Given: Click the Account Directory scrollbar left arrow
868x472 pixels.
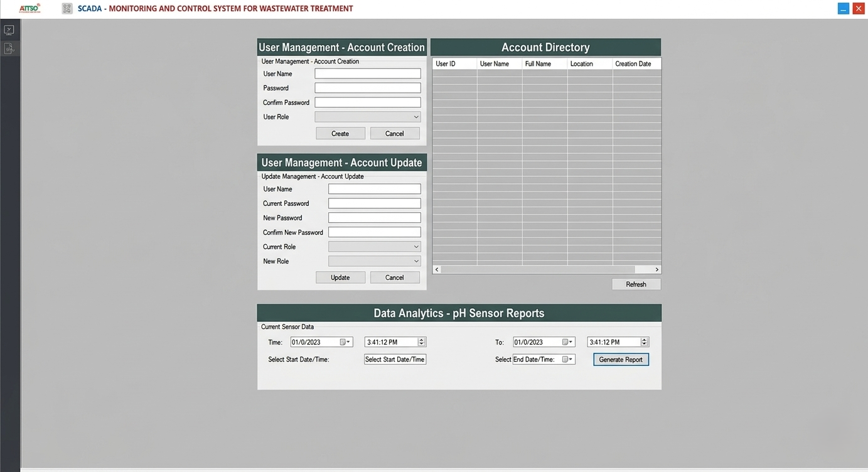Looking at the screenshot, I should point(437,269).
